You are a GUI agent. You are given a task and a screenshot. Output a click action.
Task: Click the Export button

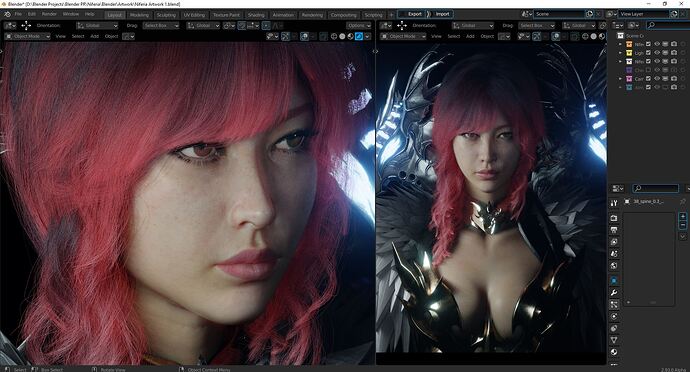pyautogui.click(x=411, y=14)
